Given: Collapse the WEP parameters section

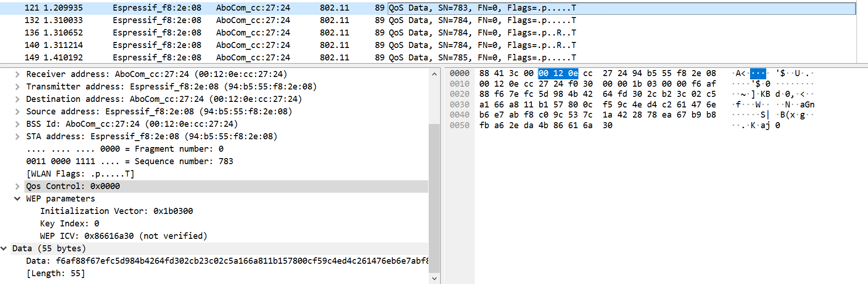Looking at the screenshot, I should [x=17, y=199].
